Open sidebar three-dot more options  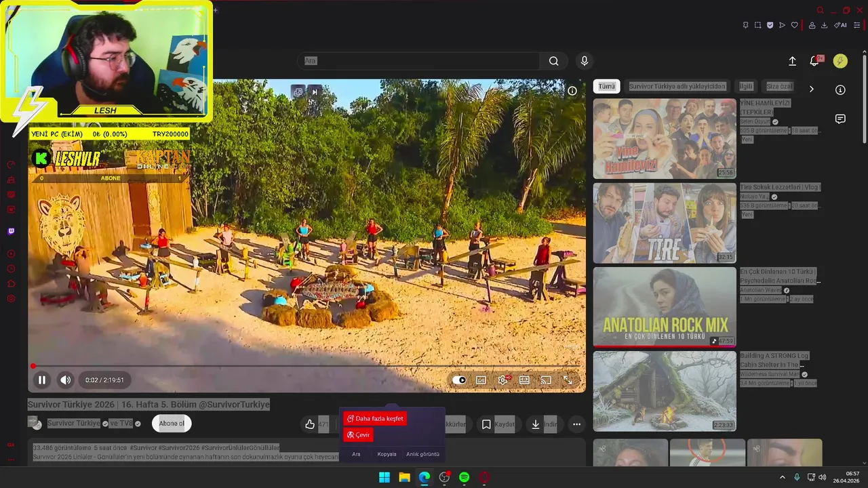click(x=11, y=460)
